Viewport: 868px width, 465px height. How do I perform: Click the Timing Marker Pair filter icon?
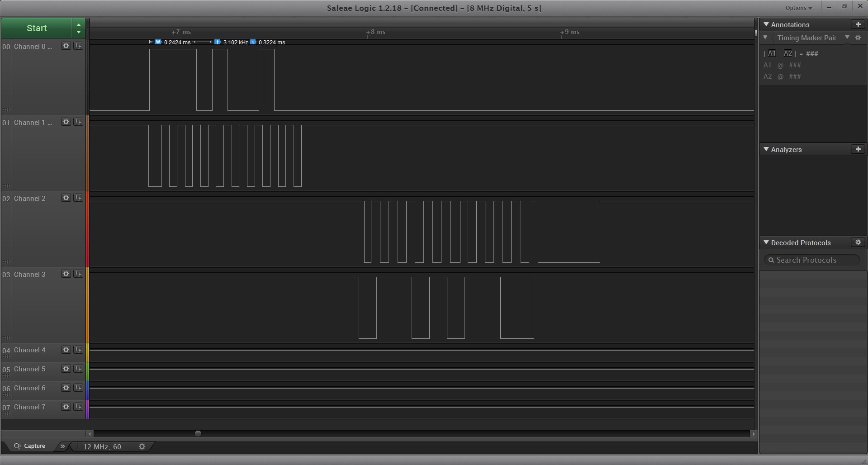click(x=765, y=38)
